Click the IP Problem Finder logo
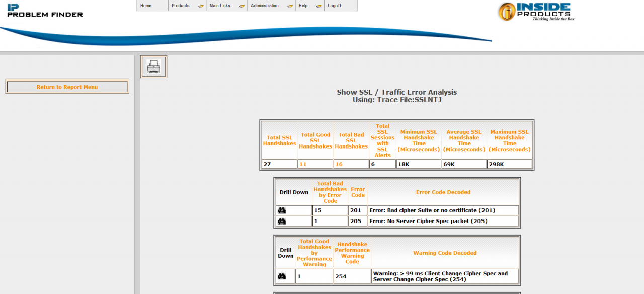The height and width of the screenshot is (294, 644). (45, 10)
